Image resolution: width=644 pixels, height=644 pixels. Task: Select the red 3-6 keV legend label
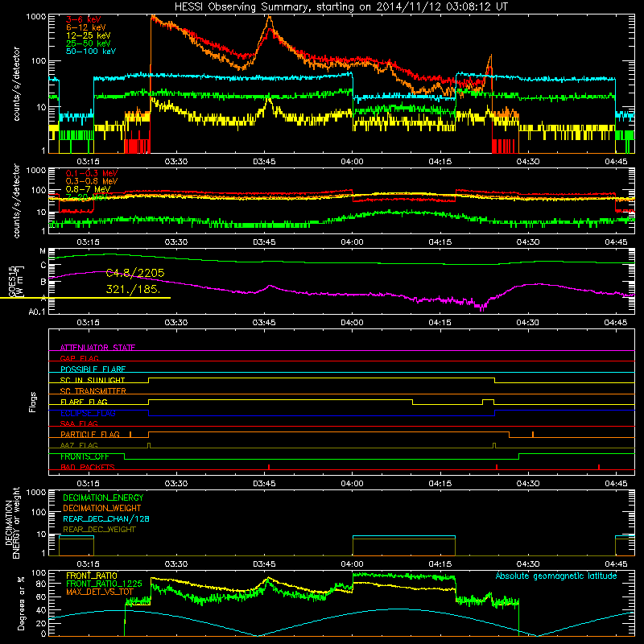84,19
